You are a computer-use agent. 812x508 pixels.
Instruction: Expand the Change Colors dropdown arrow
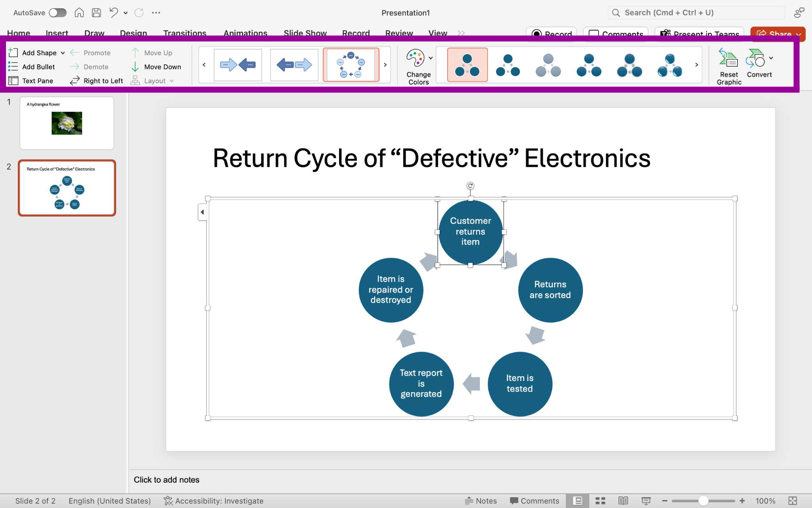pos(431,58)
